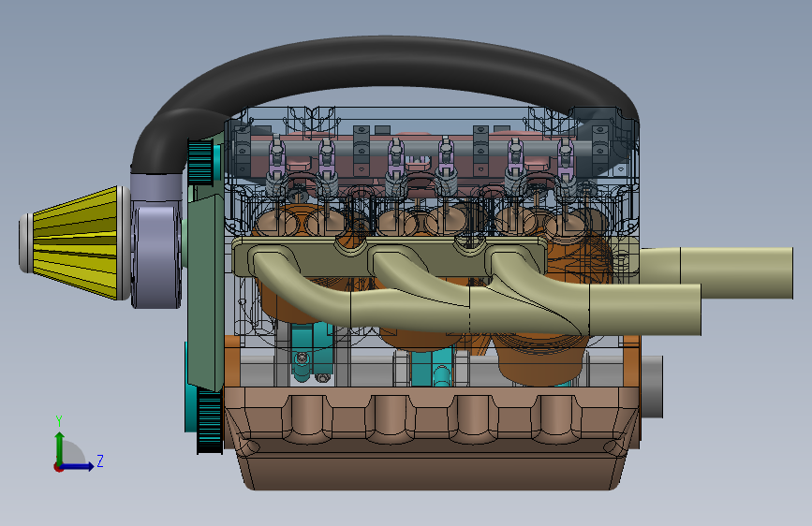Select the yellow cone air filter

click(75, 242)
